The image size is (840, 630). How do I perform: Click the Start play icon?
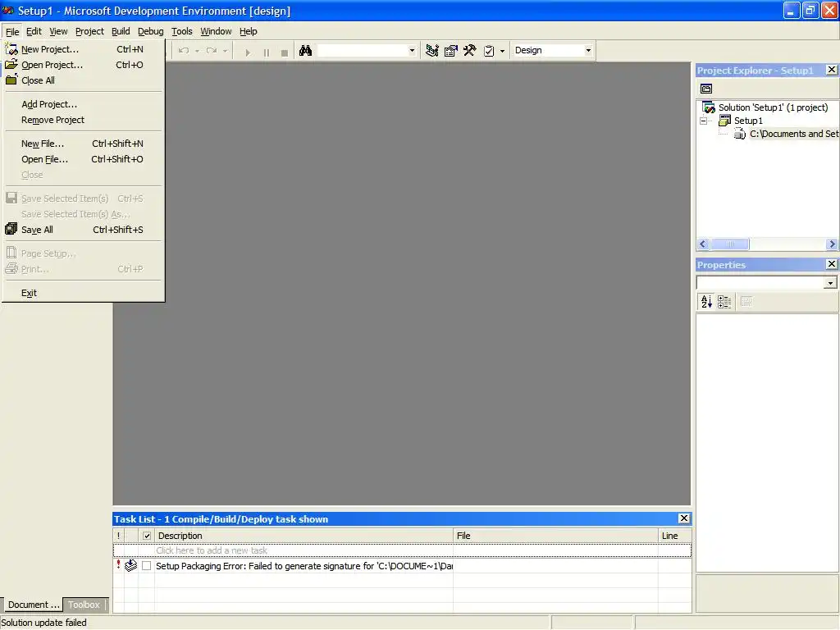click(x=248, y=52)
